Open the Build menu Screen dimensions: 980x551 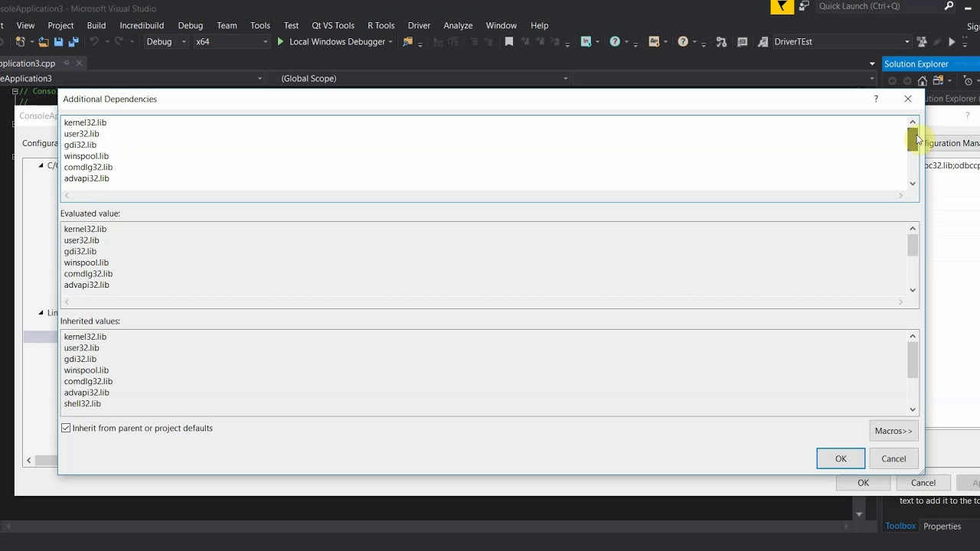click(96, 25)
